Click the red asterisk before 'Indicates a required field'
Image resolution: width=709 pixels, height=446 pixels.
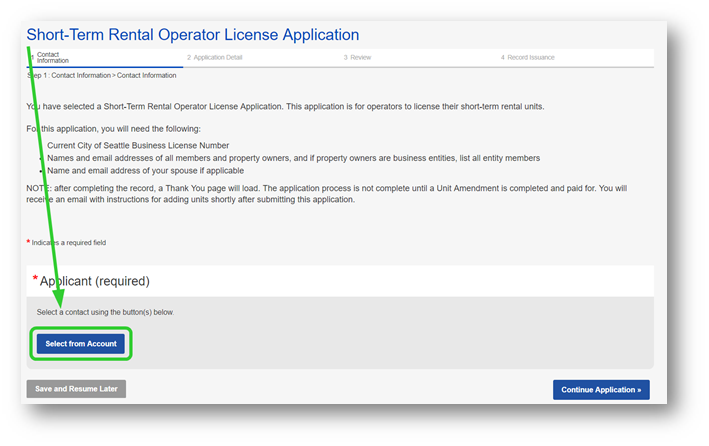pyautogui.click(x=28, y=241)
